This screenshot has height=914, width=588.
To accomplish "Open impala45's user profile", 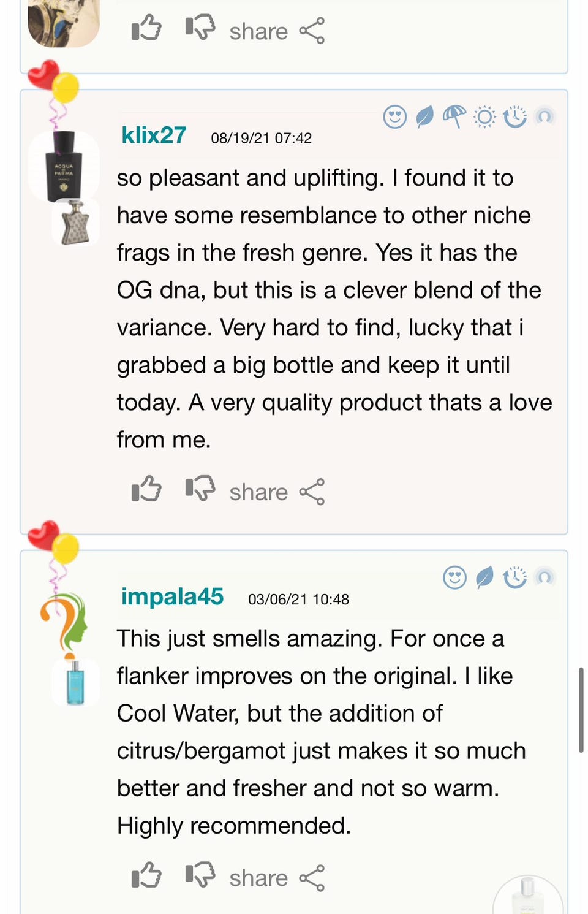I will click(172, 596).
